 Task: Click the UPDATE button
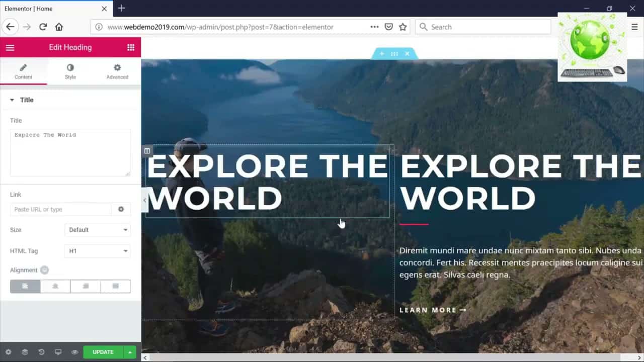coord(103,352)
